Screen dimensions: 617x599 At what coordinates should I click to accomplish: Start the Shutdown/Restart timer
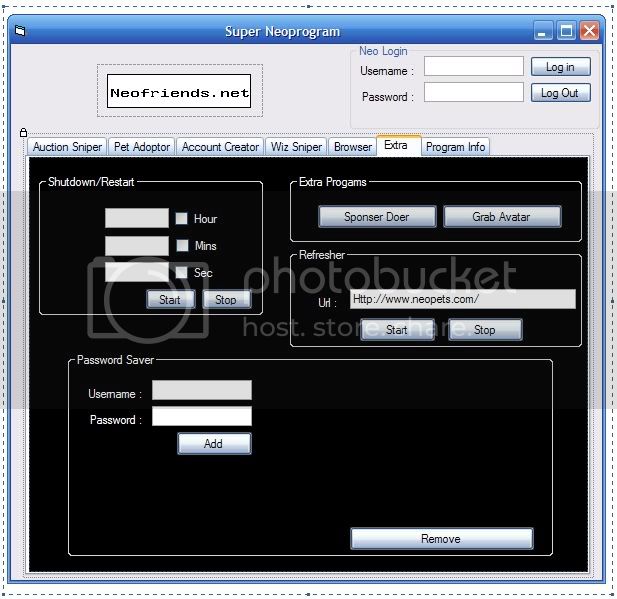(x=170, y=300)
